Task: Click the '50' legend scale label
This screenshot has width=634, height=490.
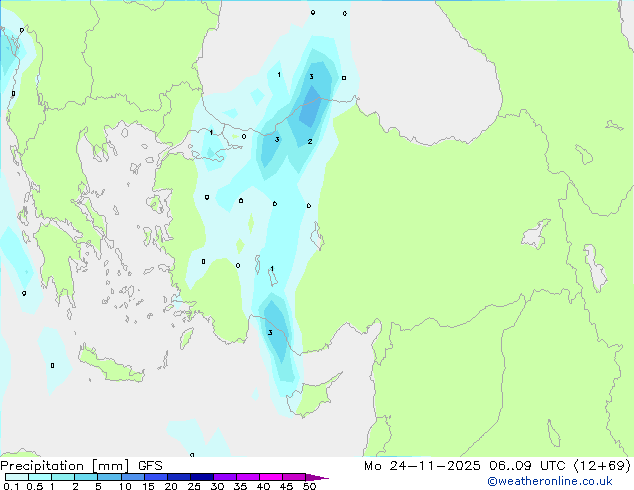Action: (309, 486)
